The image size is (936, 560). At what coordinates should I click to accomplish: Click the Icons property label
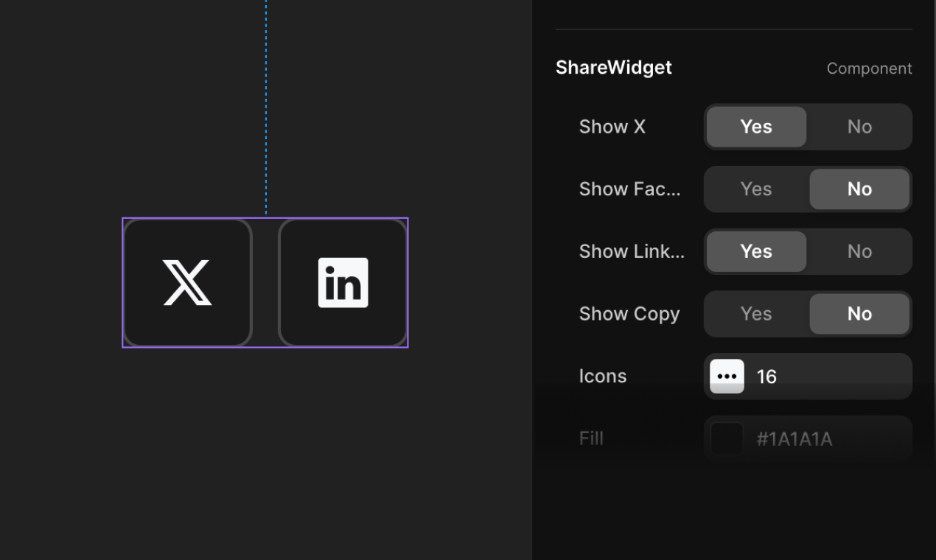603,377
